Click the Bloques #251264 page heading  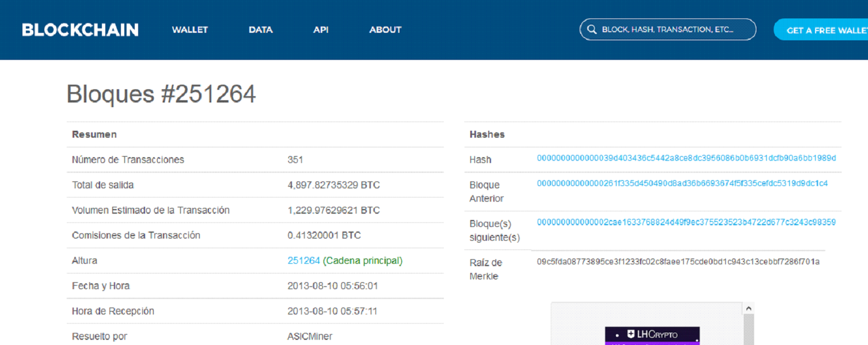point(161,94)
